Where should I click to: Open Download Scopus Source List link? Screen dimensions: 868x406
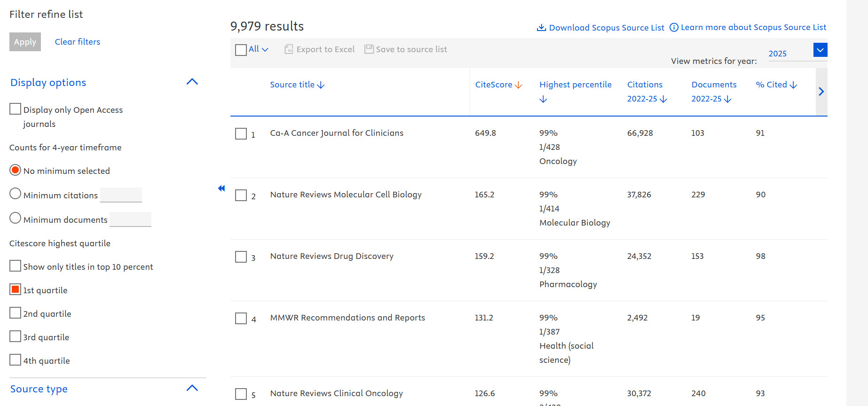pyautogui.click(x=607, y=28)
